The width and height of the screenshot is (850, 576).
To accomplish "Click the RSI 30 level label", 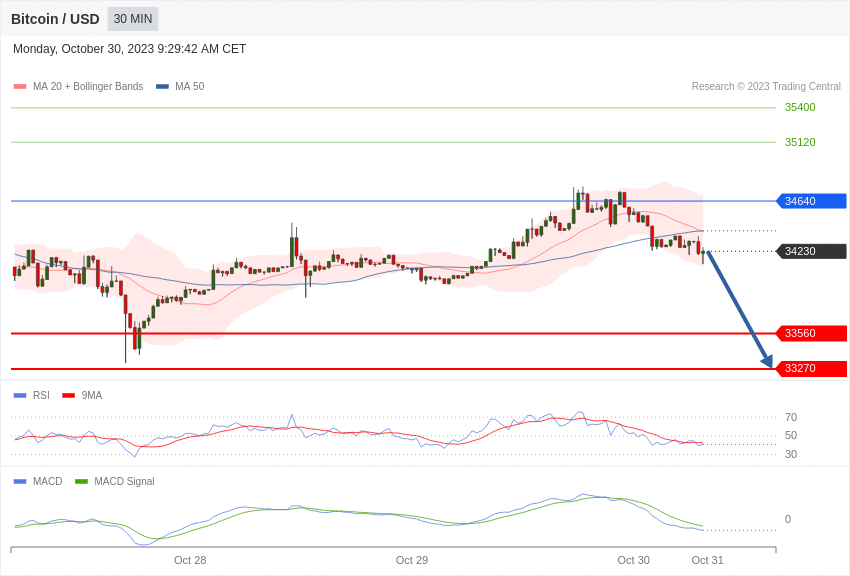I will pyautogui.click(x=791, y=454).
